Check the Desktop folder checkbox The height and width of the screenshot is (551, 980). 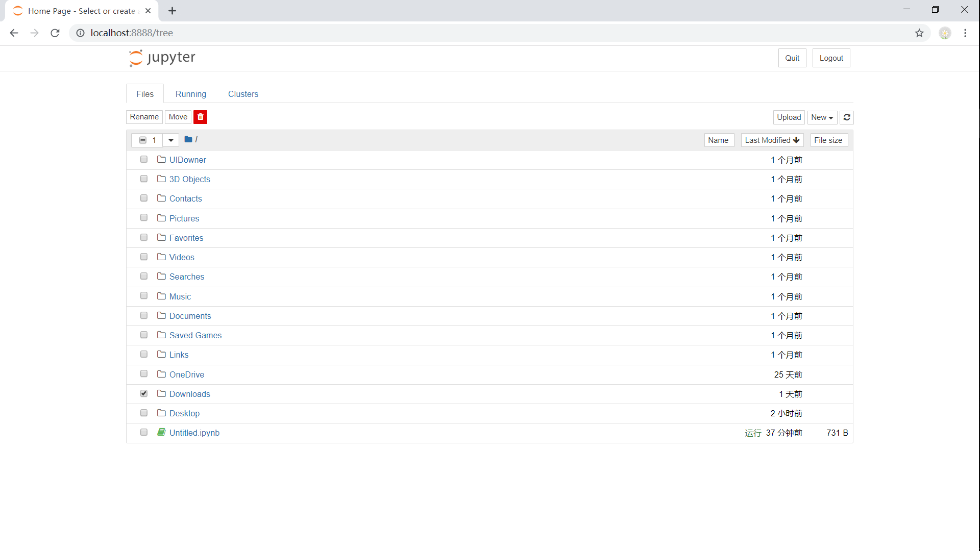[x=144, y=413]
